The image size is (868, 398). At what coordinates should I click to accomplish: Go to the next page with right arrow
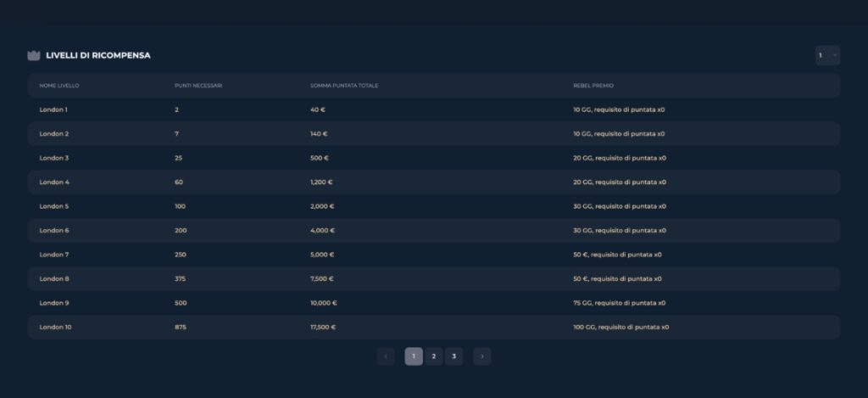482,356
